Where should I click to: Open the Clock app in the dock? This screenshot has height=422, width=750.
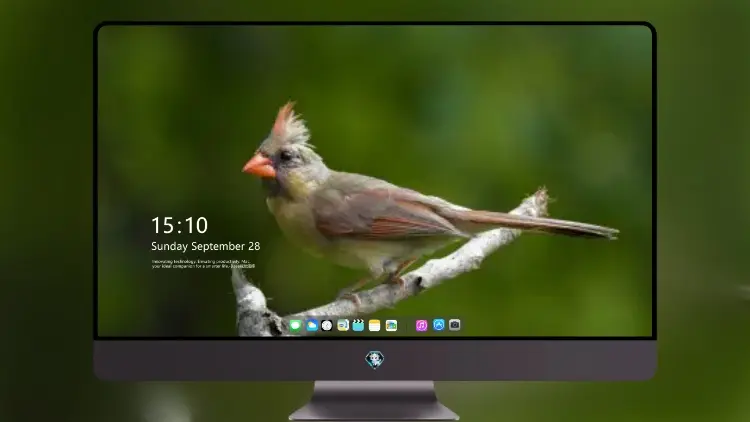click(x=327, y=325)
